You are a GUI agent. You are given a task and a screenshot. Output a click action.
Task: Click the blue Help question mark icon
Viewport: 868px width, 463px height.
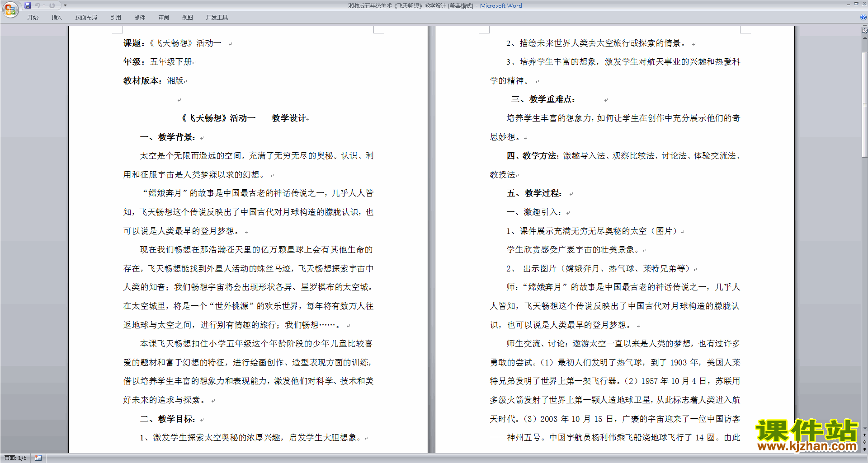click(x=863, y=18)
